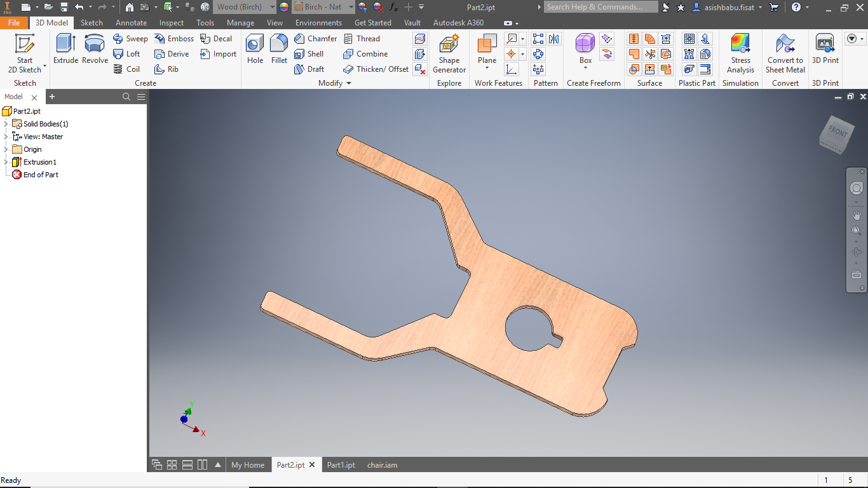
Task: Select the Rectangular Pattern tool
Action: tap(538, 39)
